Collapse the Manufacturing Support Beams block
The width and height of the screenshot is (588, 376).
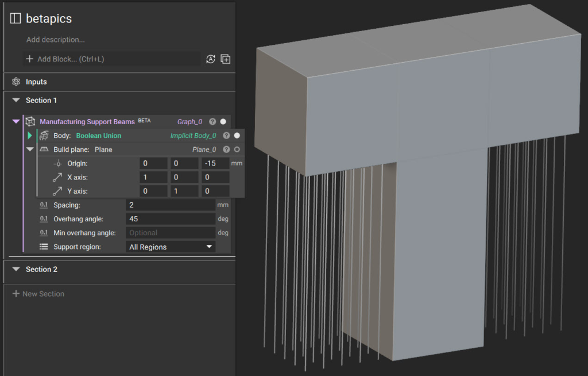pos(16,121)
